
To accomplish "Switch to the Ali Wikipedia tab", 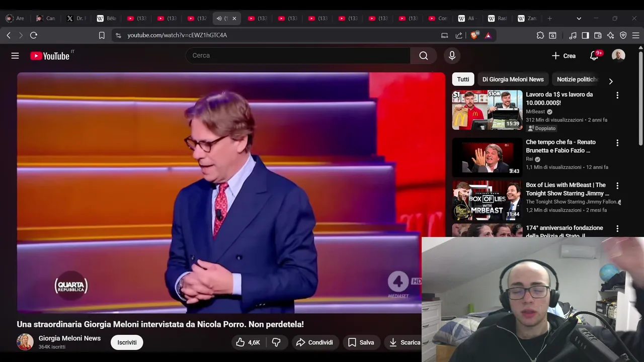I will click(x=467, y=19).
